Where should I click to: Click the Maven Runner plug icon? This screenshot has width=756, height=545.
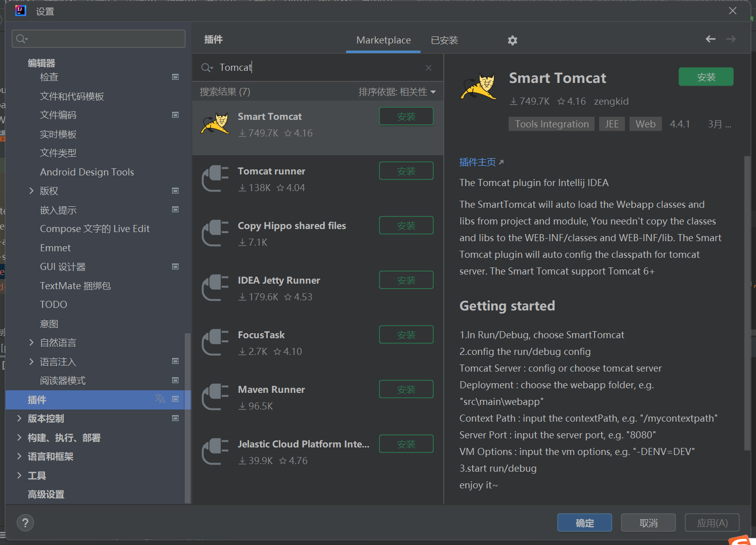tap(216, 397)
